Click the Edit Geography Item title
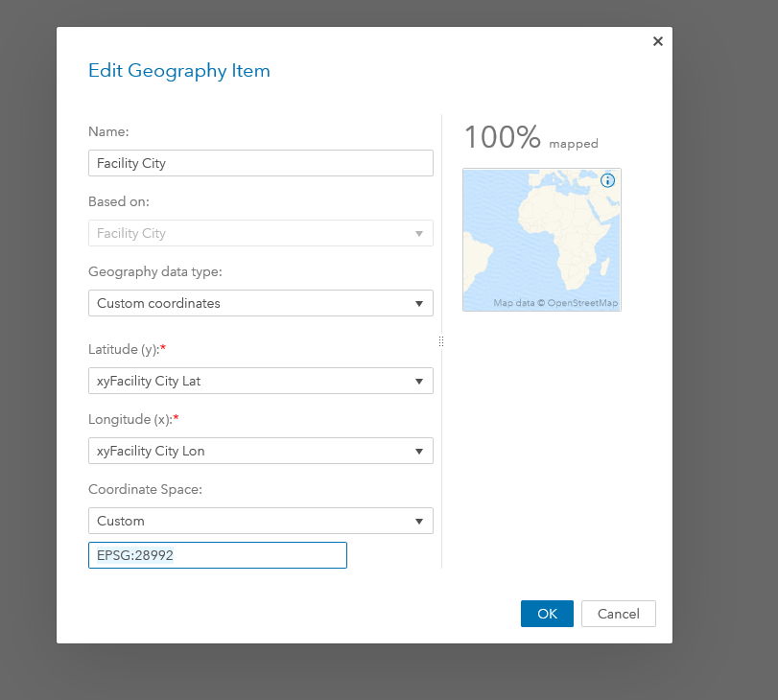This screenshot has height=700, width=778. pos(179,70)
